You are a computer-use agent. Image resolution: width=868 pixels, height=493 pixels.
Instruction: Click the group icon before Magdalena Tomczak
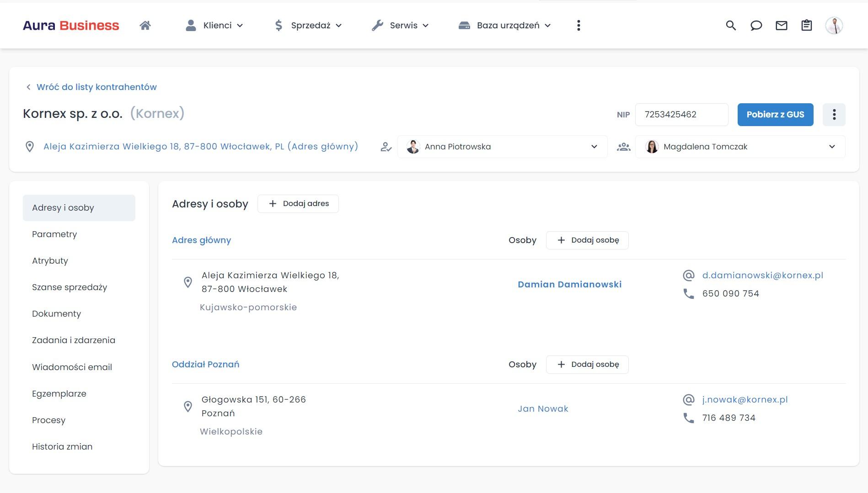624,147
